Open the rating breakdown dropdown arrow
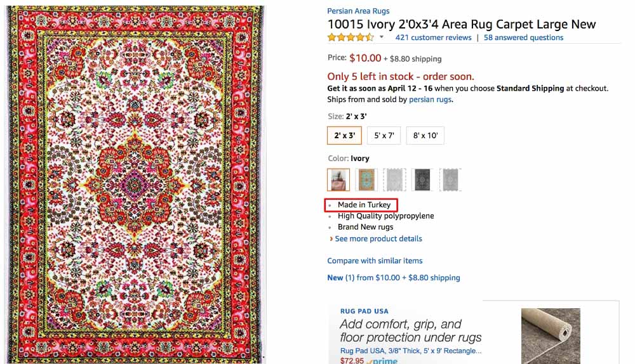Image resolution: width=635 pixels, height=364 pixels. click(382, 37)
